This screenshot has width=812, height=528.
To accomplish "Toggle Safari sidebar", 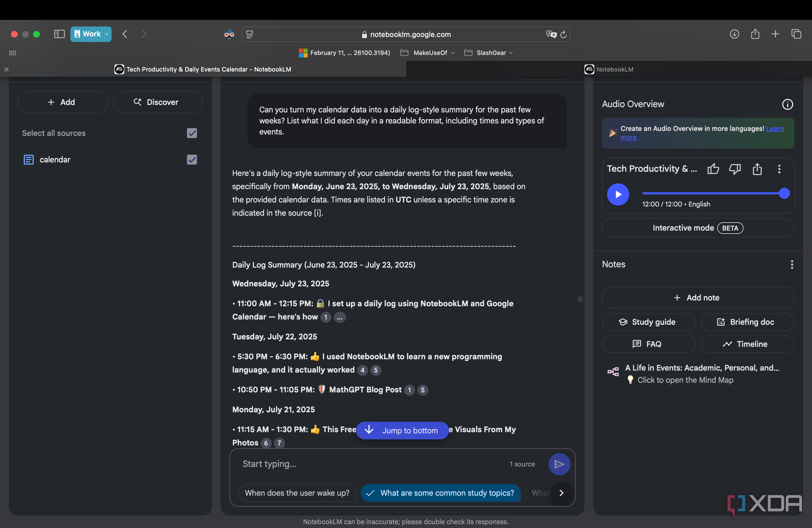I will (x=59, y=34).
